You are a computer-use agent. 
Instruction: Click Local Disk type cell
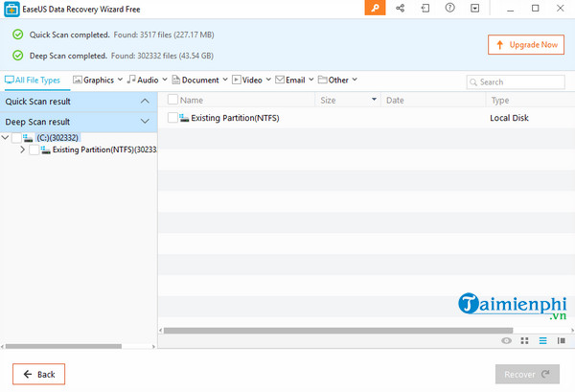509,118
